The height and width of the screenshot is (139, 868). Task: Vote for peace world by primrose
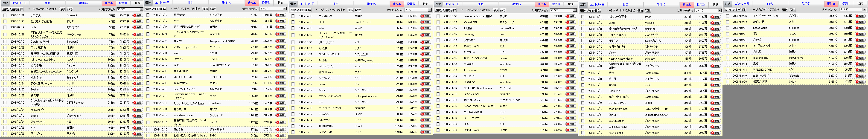(860, 28)
